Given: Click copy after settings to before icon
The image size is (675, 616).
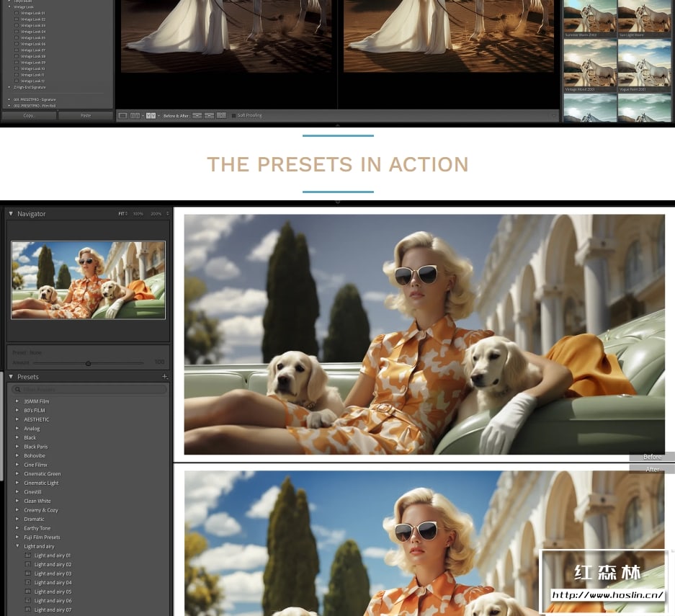Looking at the screenshot, I should coord(209,115).
